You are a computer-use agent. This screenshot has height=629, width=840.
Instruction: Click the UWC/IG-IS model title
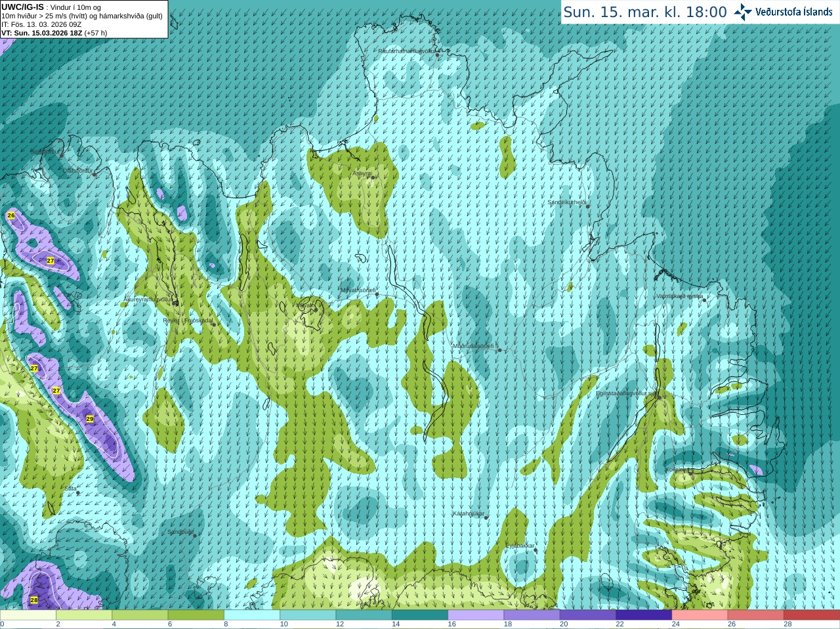(x=23, y=7)
